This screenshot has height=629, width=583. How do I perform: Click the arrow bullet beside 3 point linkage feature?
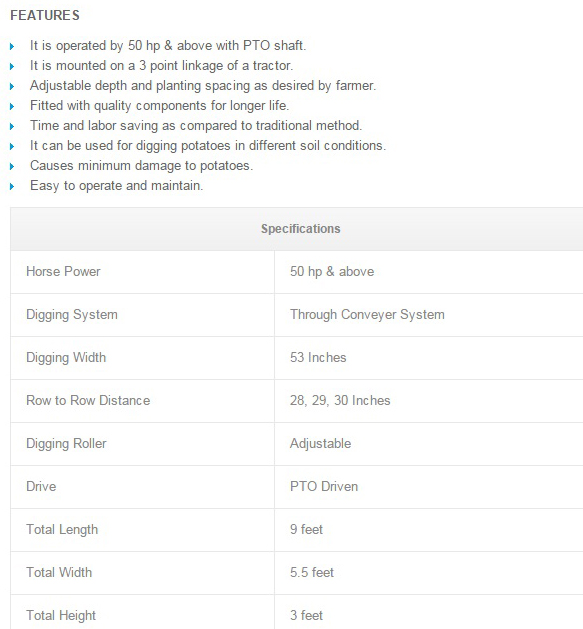click(x=12, y=67)
